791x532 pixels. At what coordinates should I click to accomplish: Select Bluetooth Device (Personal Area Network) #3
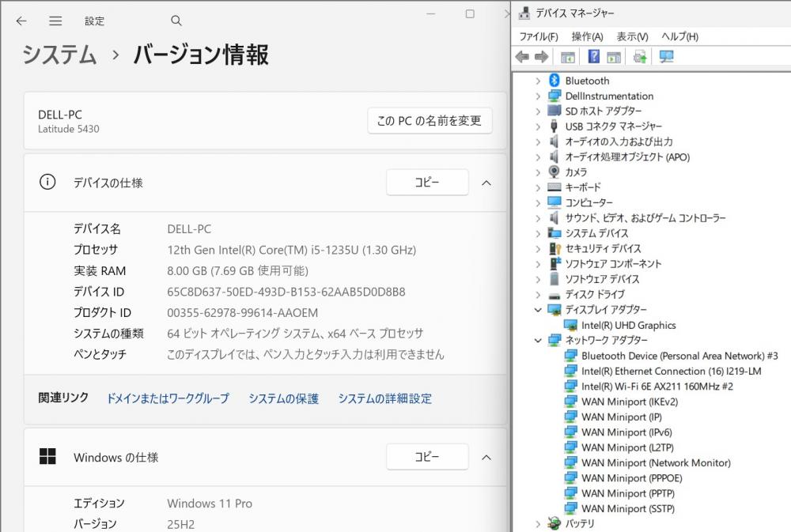click(679, 356)
